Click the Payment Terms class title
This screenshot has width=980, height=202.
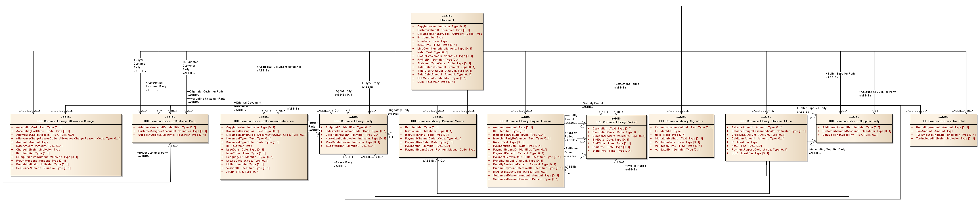pos(525,121)
